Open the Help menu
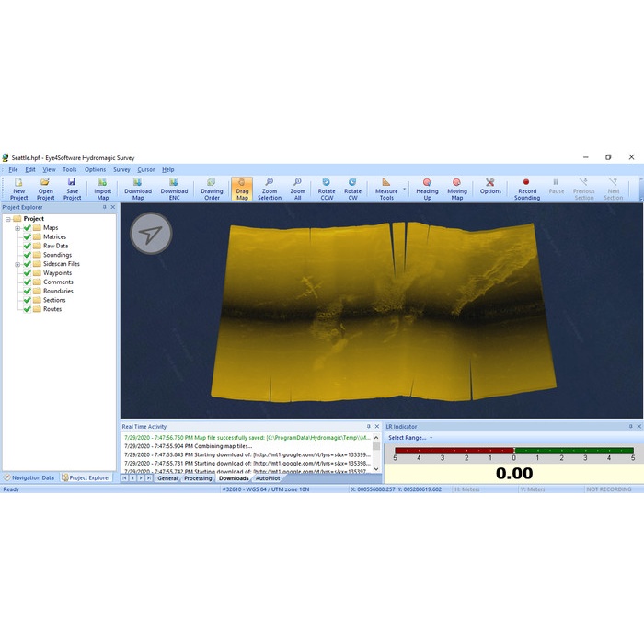The image size is (644, 644). pyautogui.click(x=168, y=169)
